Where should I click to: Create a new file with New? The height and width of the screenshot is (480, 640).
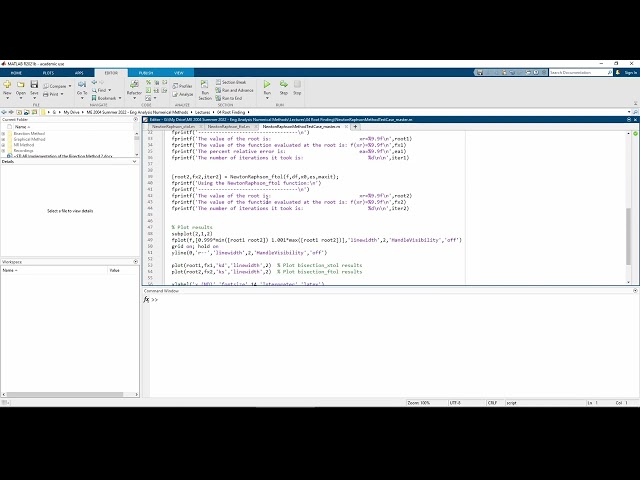pos(7,87)
